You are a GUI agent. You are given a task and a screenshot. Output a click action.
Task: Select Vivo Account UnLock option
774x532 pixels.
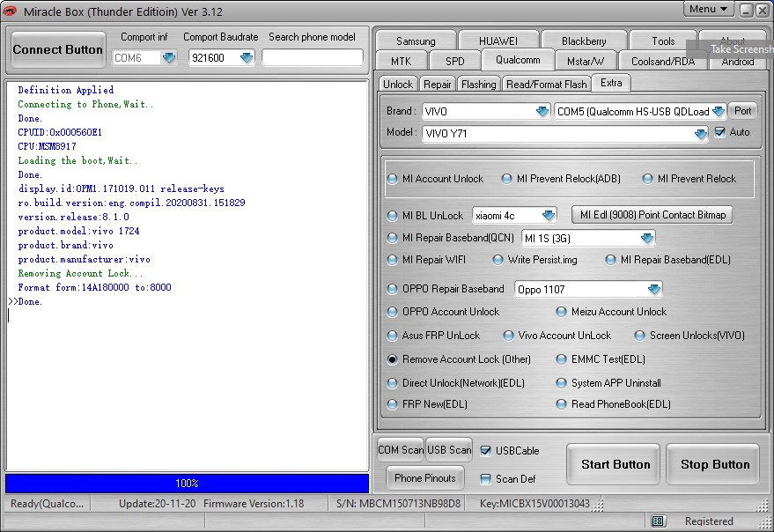click(x=508, y=336)
